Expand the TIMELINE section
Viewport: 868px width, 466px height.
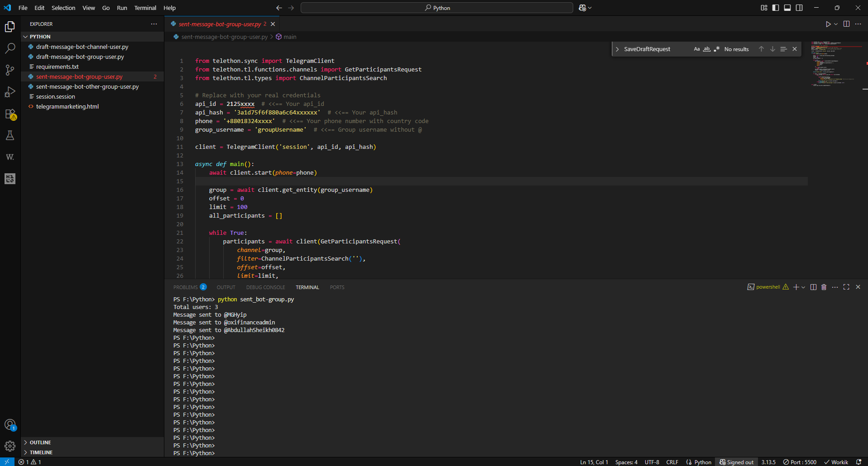tap(92, 452)
